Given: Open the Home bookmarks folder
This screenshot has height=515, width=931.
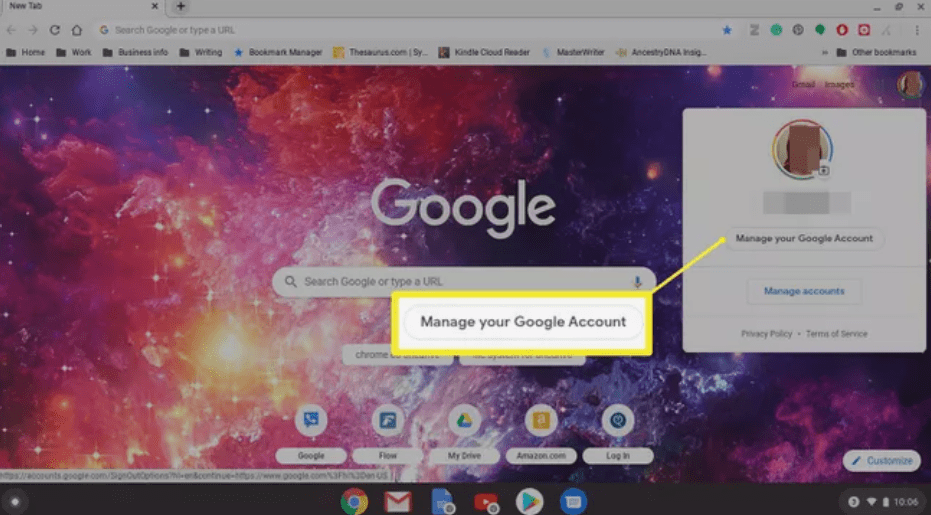Looking at the screenshot, I should (x=26, y=52).
